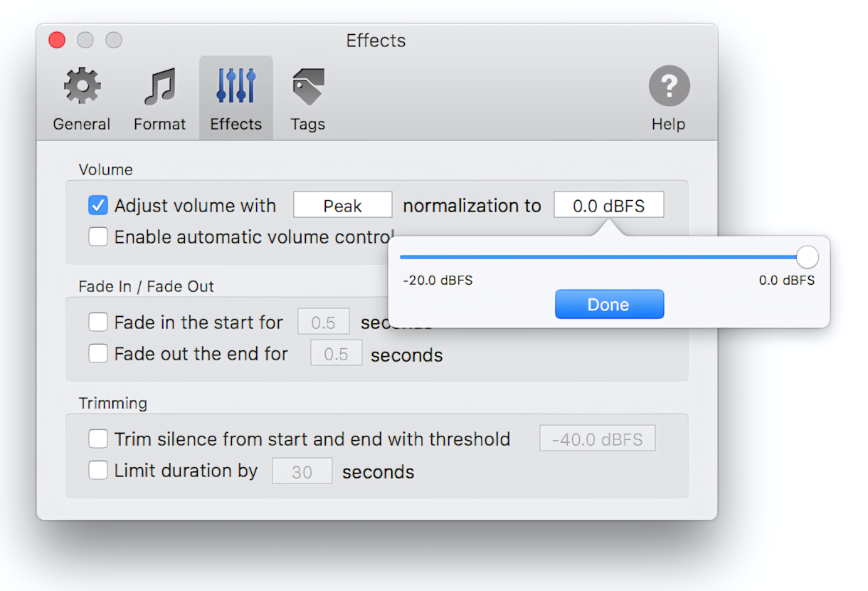The width and height of the screenshot is (868, 591).
Task: Enable automatic volume control checkbox
Action: click(x=98, y=236)
